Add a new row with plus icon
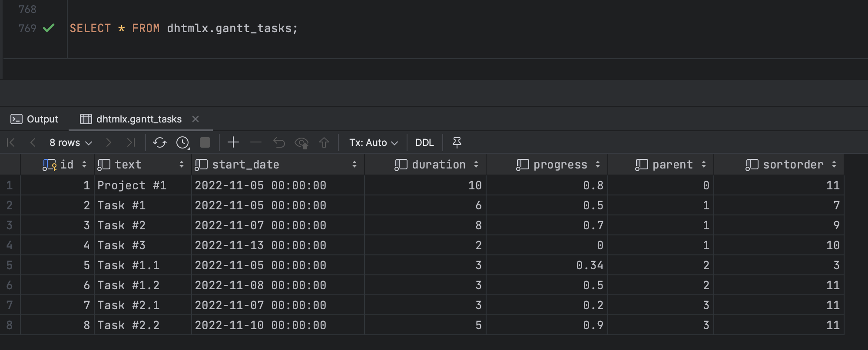868x350 pixels. coord(233,142)
